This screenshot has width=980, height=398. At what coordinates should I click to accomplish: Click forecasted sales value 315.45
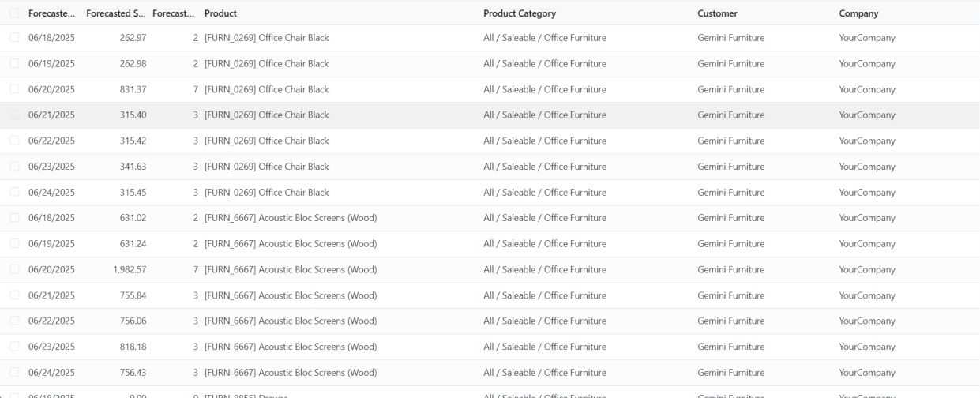click(133, 192)
